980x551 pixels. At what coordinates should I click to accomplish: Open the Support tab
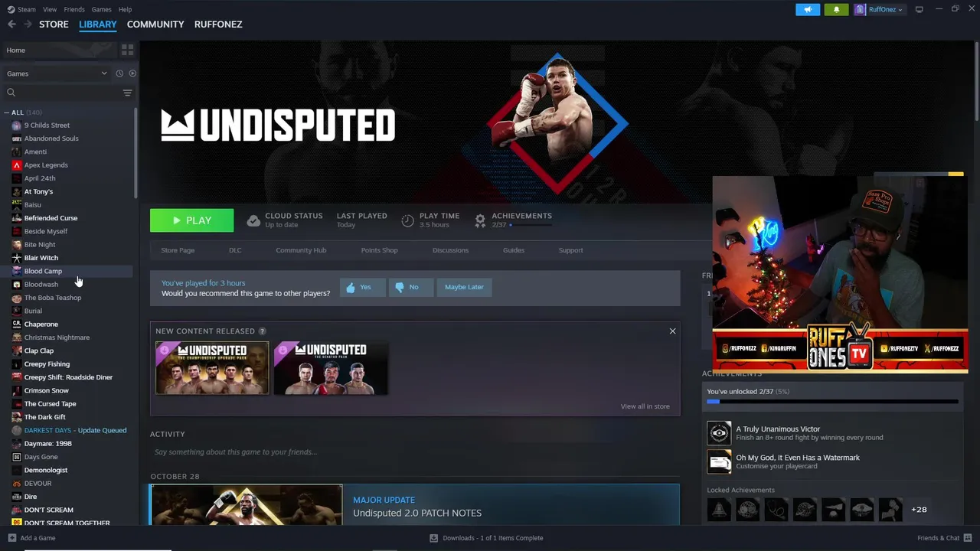570,250
